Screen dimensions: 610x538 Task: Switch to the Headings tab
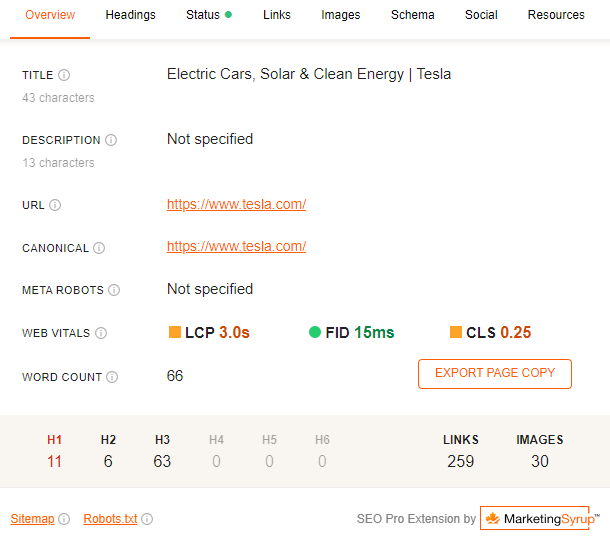pyautogui.click(x=130, y=15)
